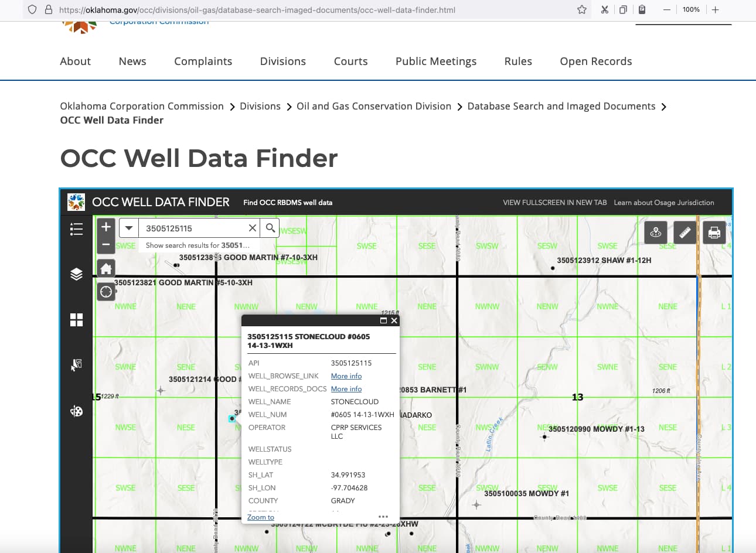Click the tracking protection shield icon

32,9
